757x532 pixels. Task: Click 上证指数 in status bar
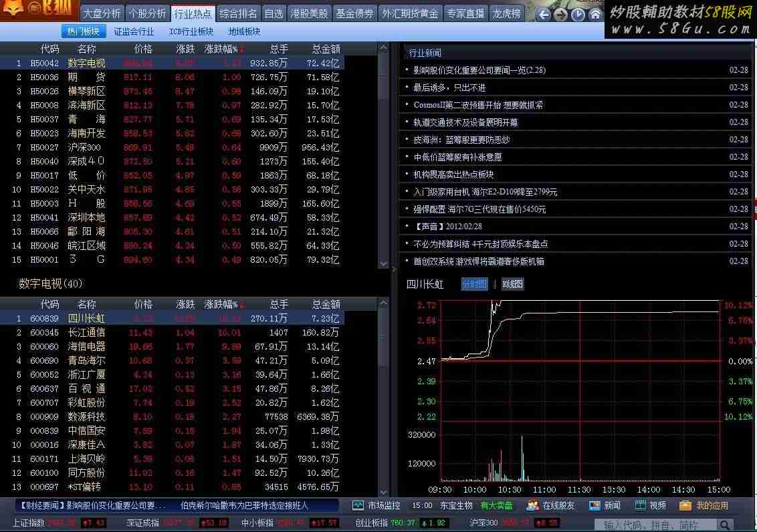pyautogui.click(x=29, y=523)
